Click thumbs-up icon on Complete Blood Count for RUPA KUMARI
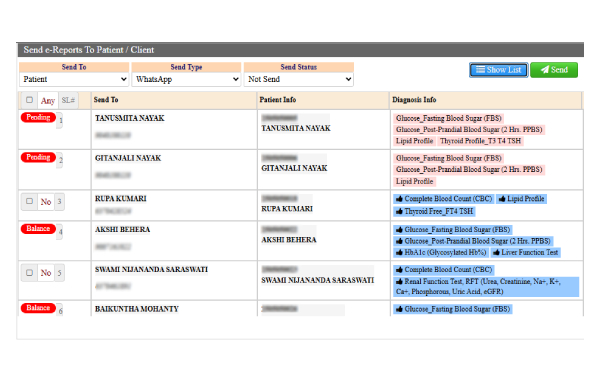 coord(399,199)
